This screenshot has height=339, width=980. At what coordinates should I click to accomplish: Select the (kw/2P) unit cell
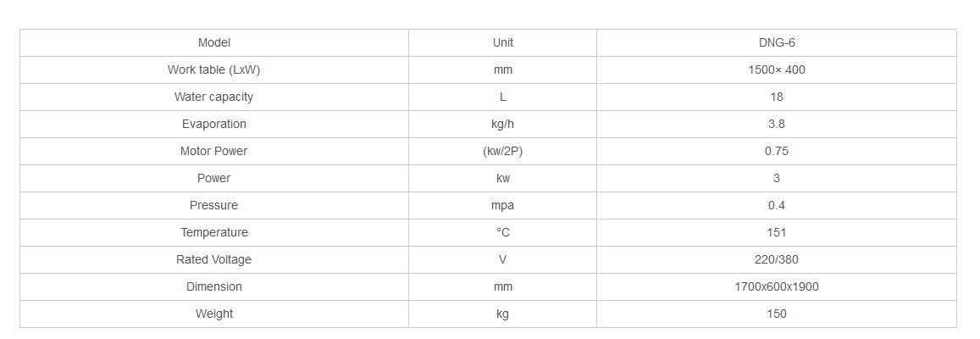pos(502,152)
